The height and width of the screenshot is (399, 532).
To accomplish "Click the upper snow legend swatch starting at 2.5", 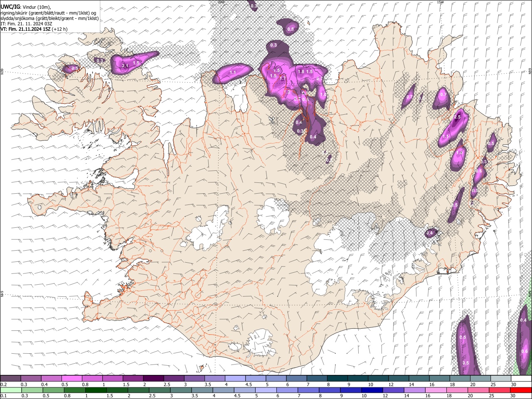I will [x=174, y=379].
